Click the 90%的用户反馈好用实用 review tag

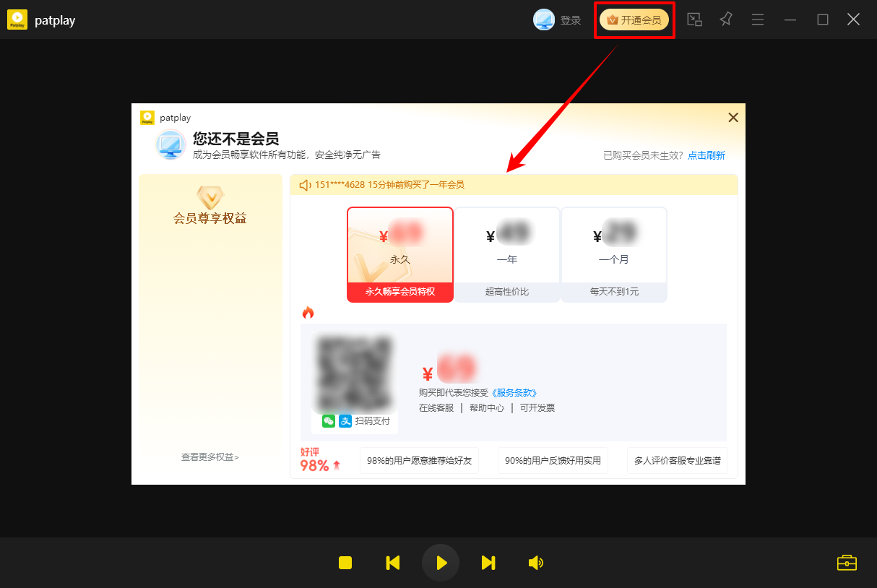tap(553, 460)
